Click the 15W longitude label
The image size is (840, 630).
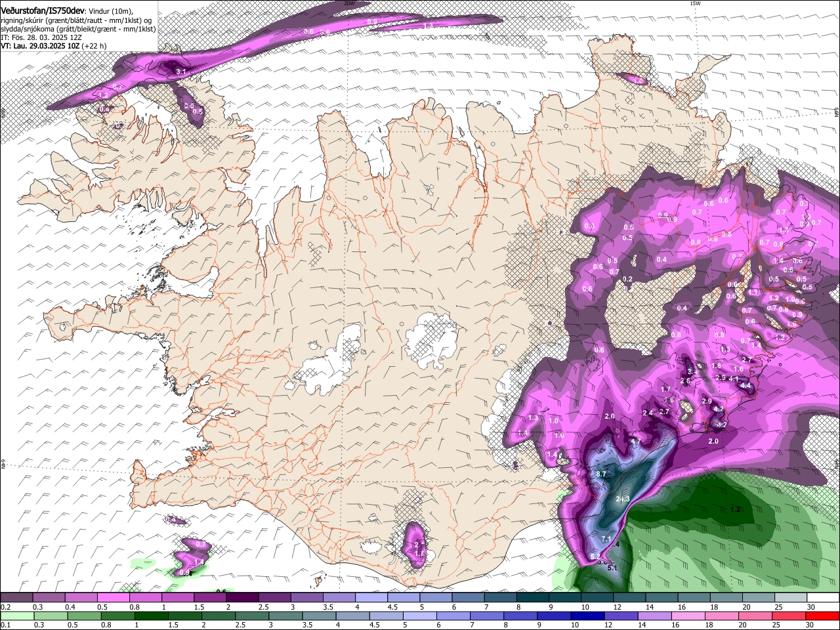[x=695, y=3]
